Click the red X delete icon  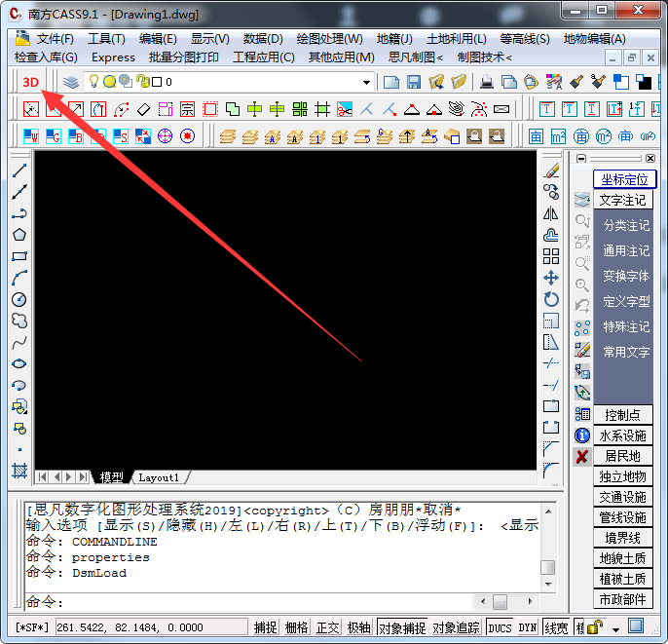point(582,457)
